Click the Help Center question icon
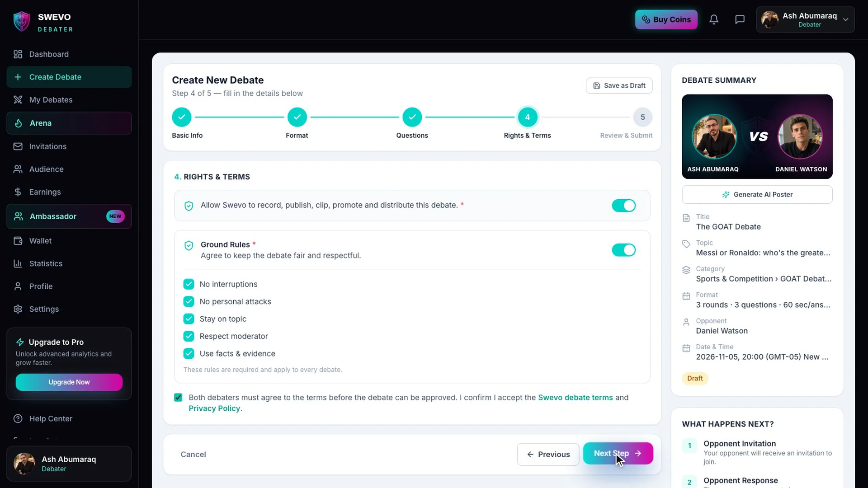 18,419
